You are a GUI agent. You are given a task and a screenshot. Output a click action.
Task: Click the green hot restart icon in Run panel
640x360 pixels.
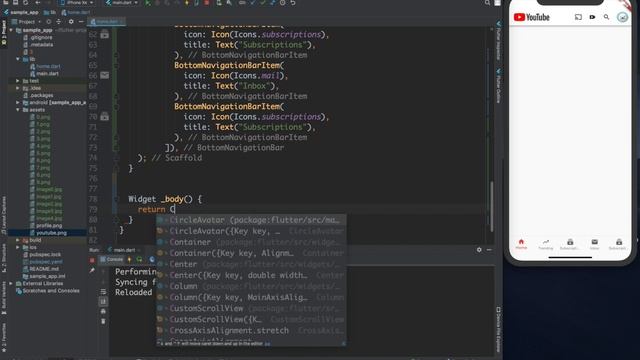(x=140, y=259)
